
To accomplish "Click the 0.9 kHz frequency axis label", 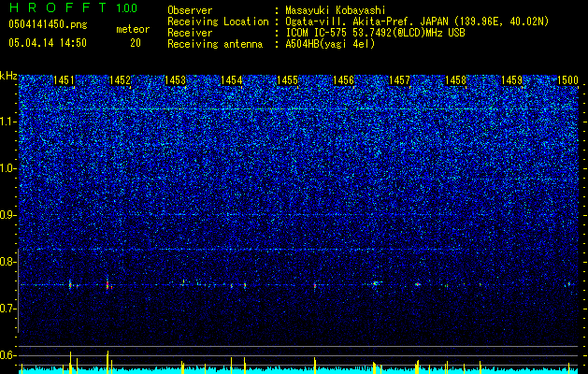I will click(8, 215).
